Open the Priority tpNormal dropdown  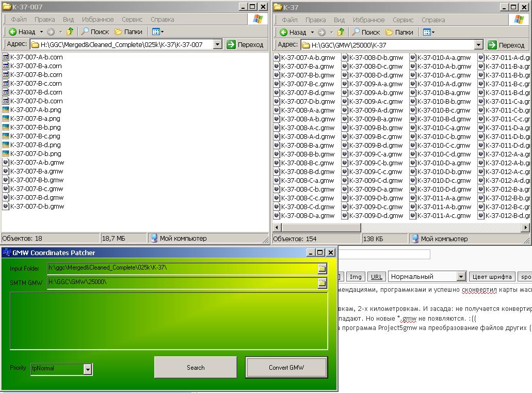pyautogui.click(x=88, y=369)
